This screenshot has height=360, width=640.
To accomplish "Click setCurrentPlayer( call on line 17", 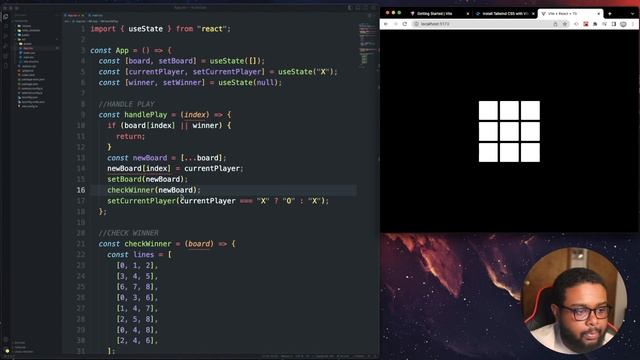I will pyautogui.click(x=144, y=201).
